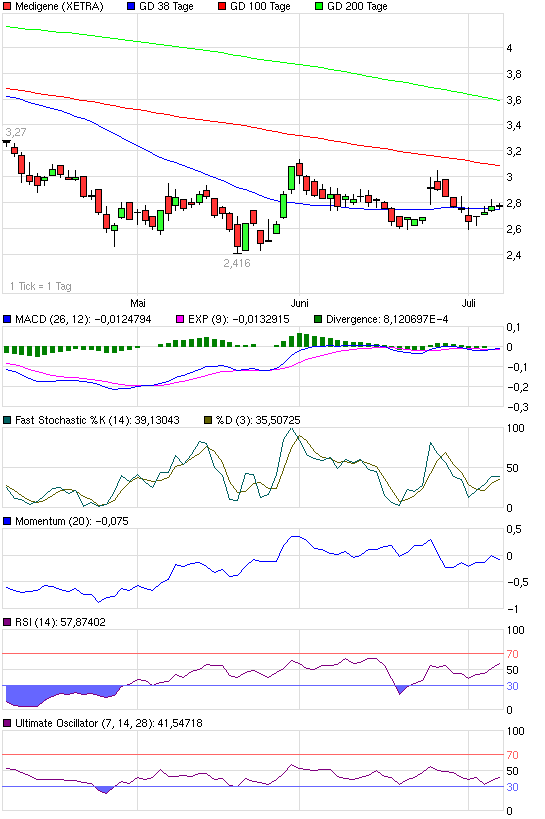Click the EXP (9): -0,0132915 text

[x=239, y=319]
